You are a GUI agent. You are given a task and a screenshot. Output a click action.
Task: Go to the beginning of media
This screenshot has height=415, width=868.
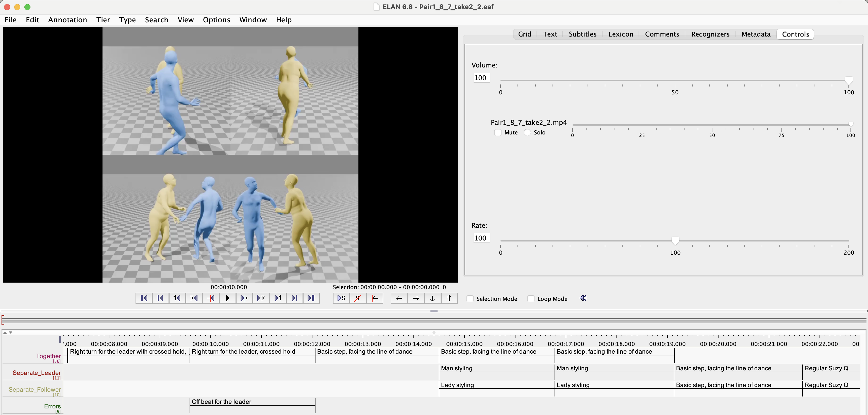[x=144, y=298]
